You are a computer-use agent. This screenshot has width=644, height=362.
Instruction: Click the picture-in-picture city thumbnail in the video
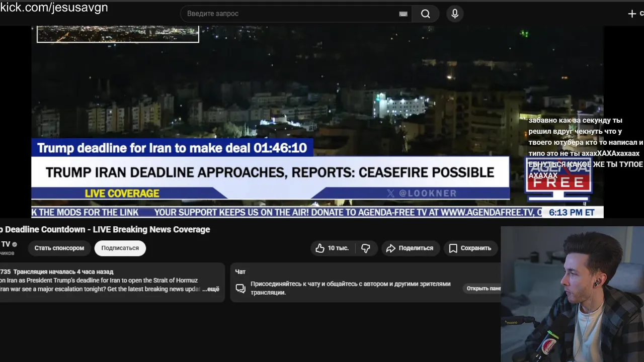(x=118, y=34)
